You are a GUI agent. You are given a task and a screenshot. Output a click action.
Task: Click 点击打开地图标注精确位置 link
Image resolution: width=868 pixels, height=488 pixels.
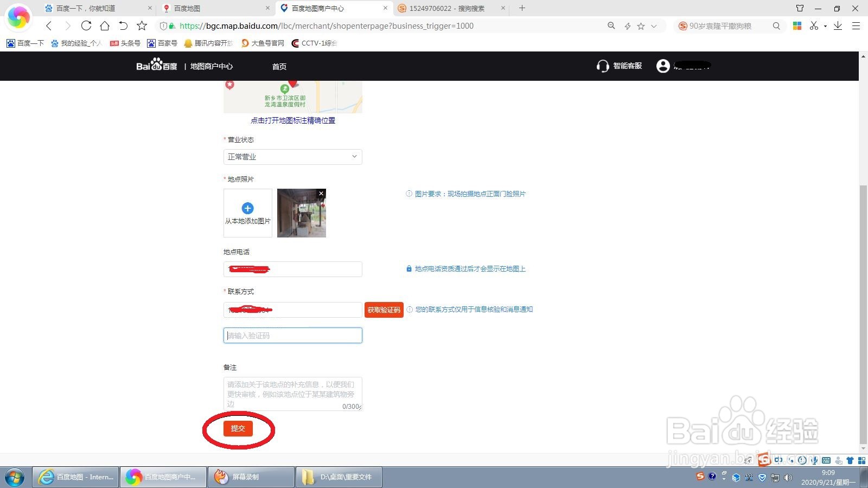(293, 120)
